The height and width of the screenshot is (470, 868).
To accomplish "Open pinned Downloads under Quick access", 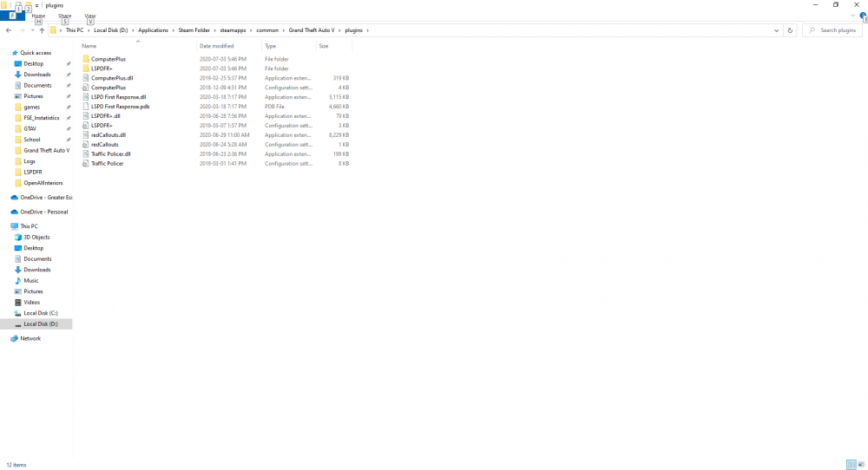I will pos(36,75).
